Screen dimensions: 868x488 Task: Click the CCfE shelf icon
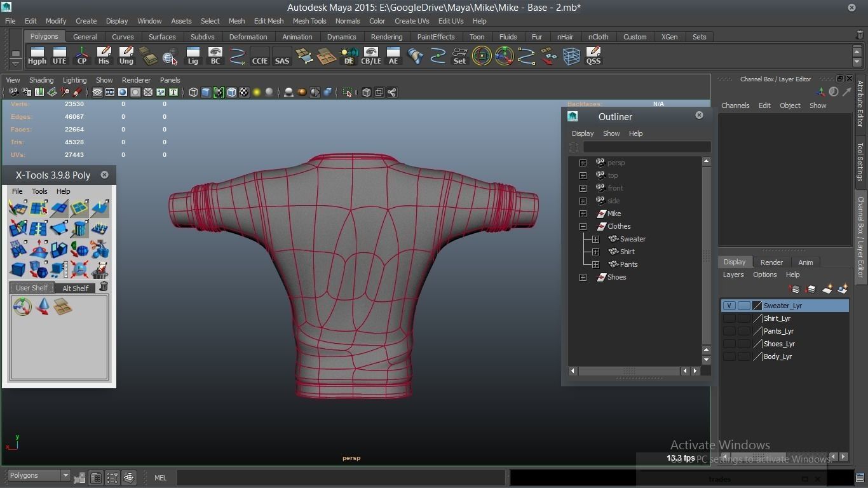[x=259, y=56]
